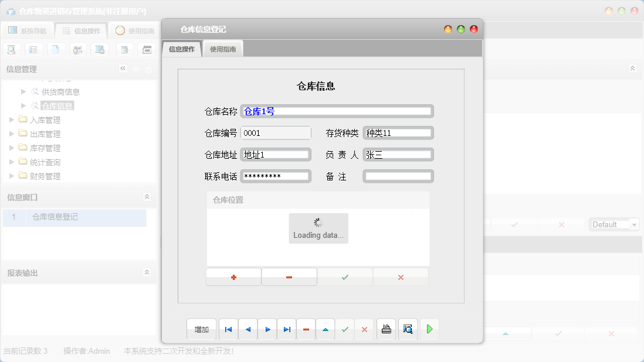Click the previous record arrow icon
This screenshot has width=644, height=362.
(248, 329)
